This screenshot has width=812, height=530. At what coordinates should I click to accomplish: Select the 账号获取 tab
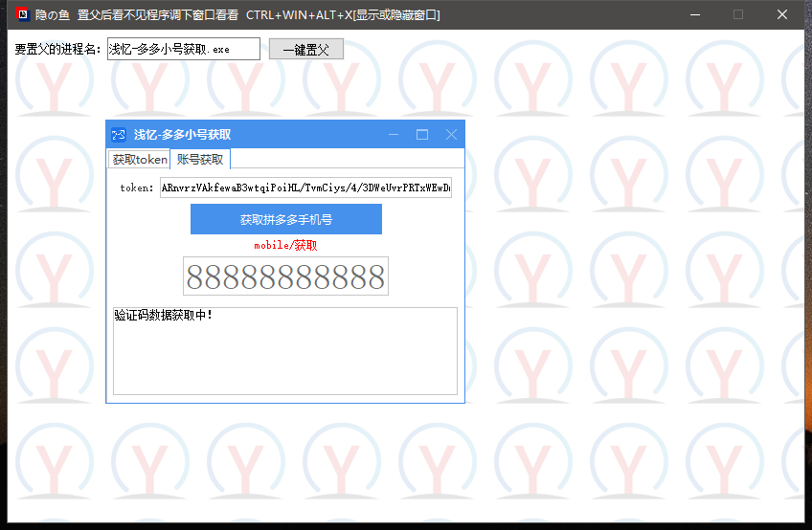point(200,159)
